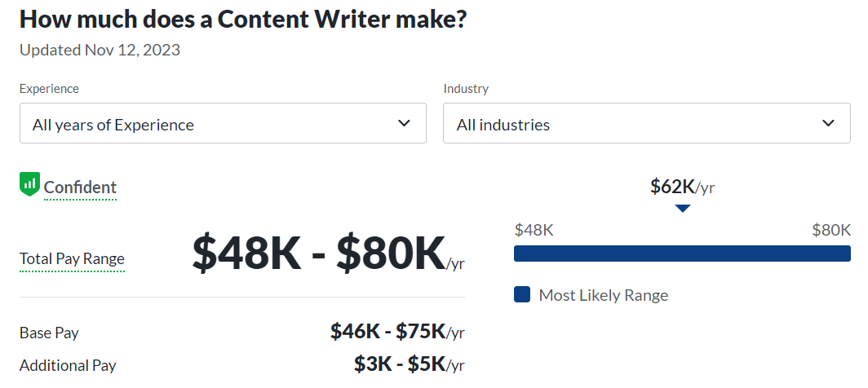This screenshot has width=868, height=388.
Task: Click the $80K high-end label above the bar
Action: point(830,230)
